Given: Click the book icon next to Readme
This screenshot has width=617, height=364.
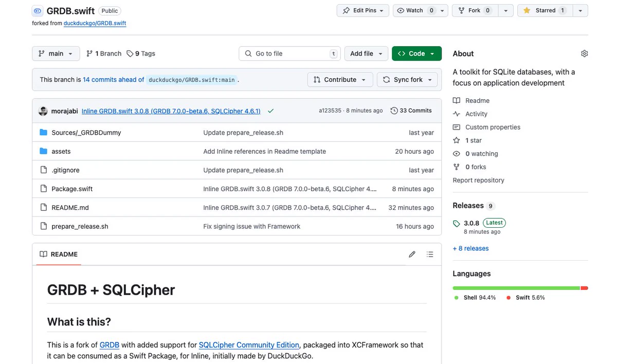Looking at the screenshot, I should [457, 101].
